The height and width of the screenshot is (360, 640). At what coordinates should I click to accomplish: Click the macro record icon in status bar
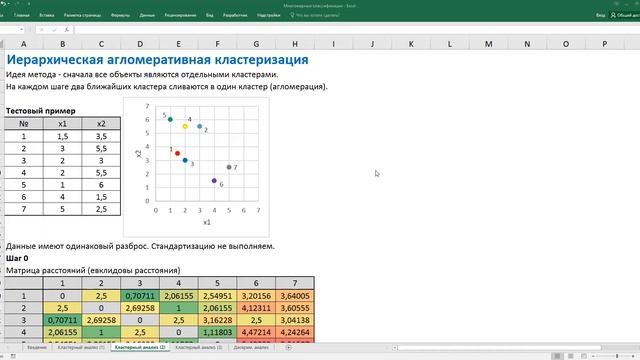(x=13, y=356)
